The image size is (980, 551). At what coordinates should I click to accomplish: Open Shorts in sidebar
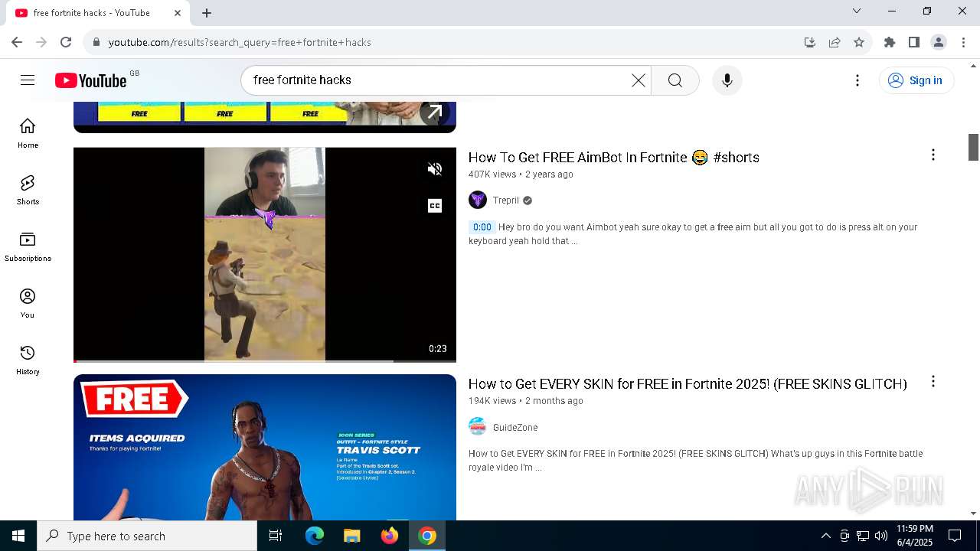[28, 190]
